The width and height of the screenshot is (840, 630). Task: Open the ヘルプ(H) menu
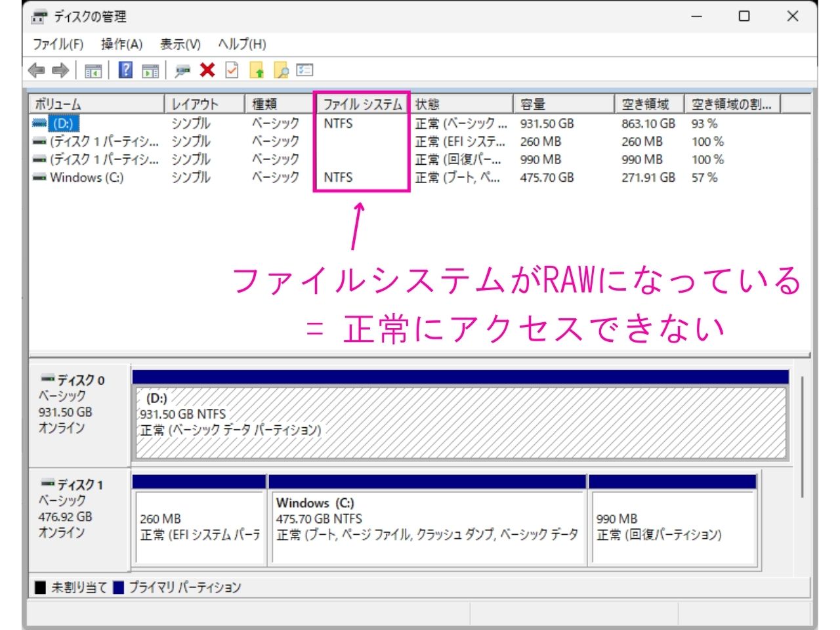(x=242, y=44)
